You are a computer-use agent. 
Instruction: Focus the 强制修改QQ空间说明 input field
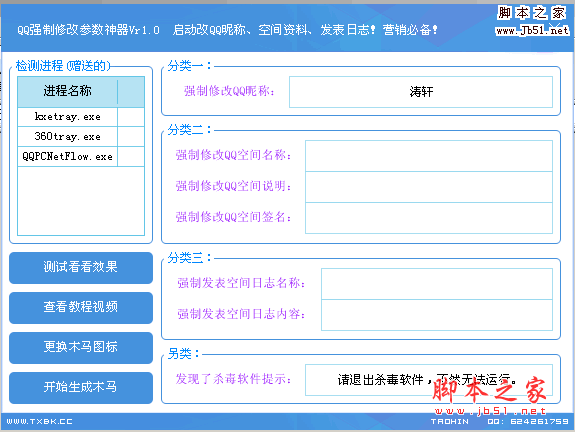(x=429, y=187)
